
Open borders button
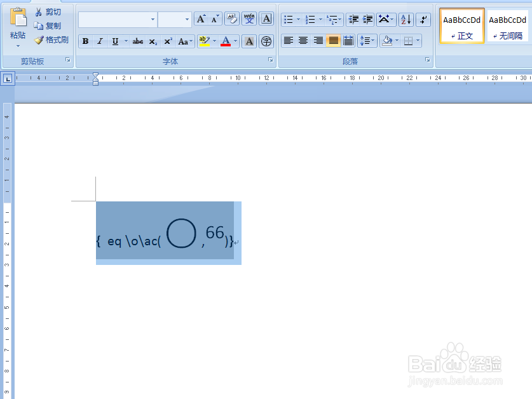tap(409, 41)
